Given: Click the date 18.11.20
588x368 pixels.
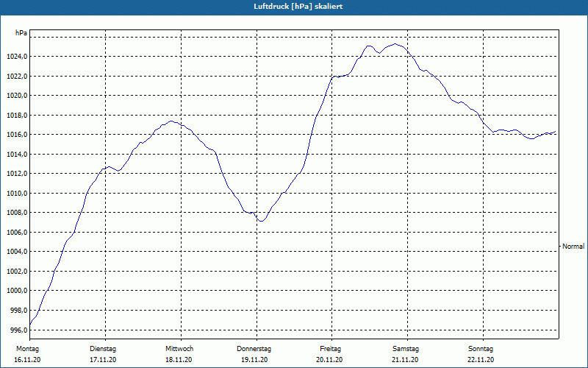Looking at the screenshot, I should (179, 360).
